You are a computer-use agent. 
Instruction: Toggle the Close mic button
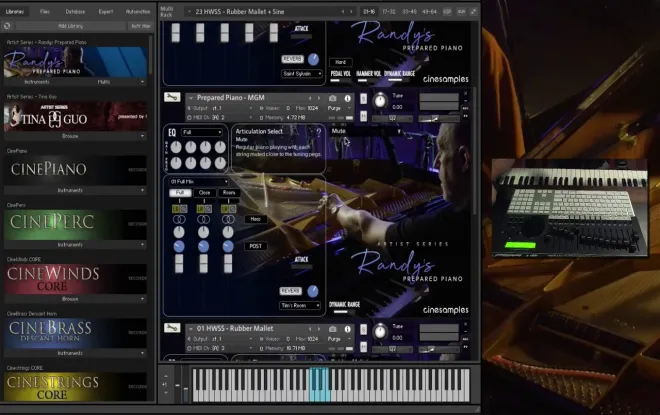205,193
